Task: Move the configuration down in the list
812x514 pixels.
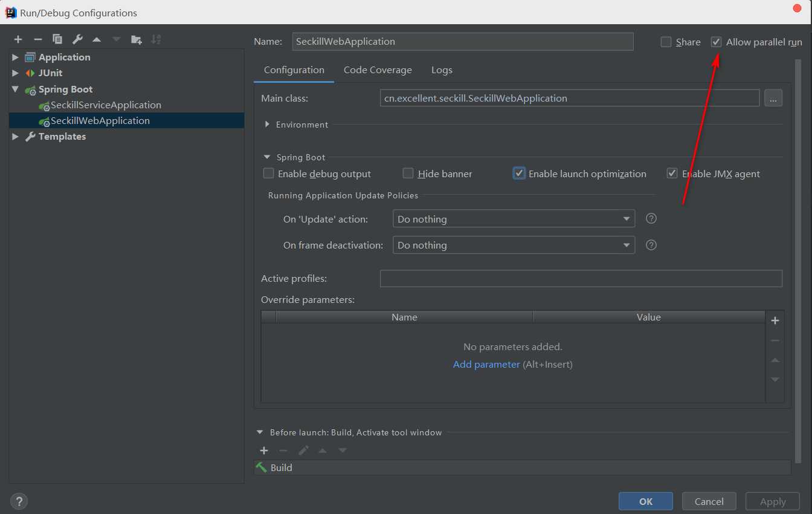Action: click(117, 39)
